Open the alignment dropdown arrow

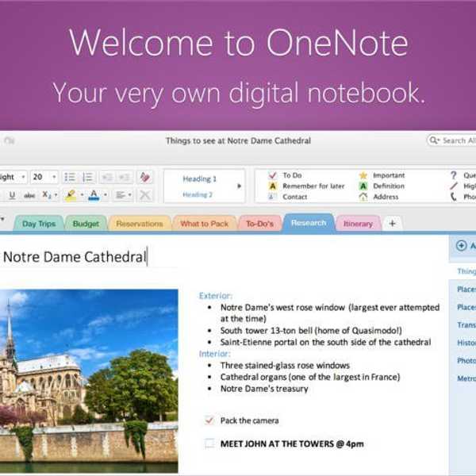[130, 195]
